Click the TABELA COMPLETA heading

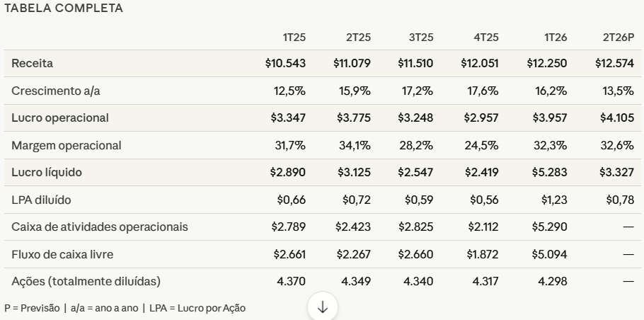[x=64, y=8]
